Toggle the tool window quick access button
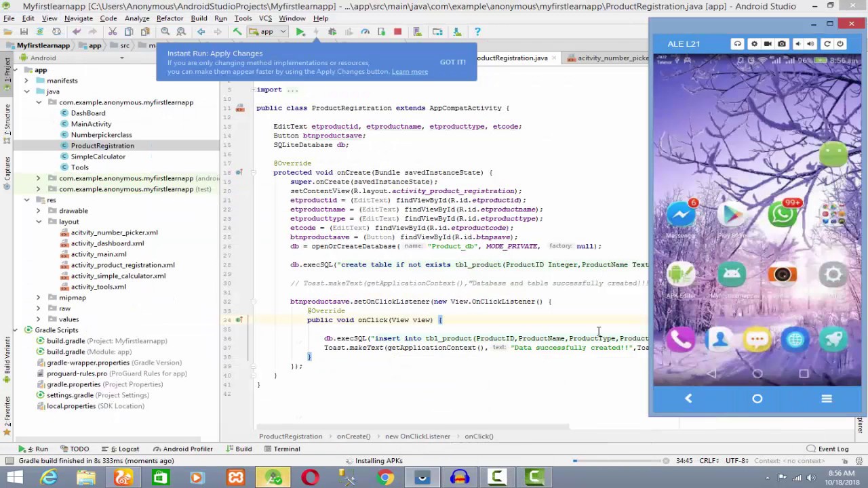Screen dimensions: 868x488 [9, 461]
